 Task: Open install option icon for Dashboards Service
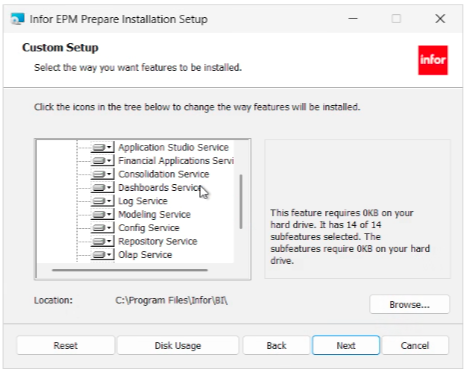[x=102, y=188]
